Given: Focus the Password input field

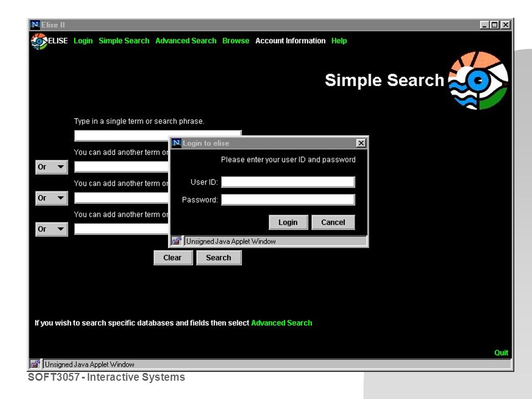Looking at the screenshot, I should click(288, 199).
